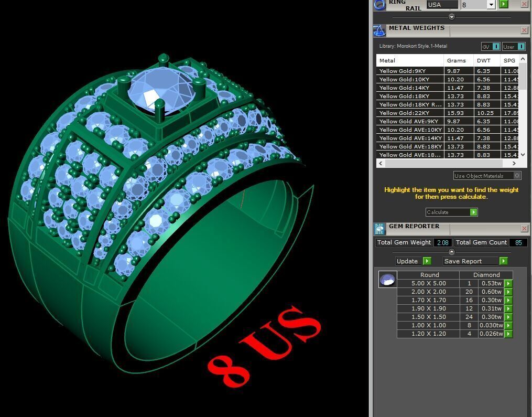
Task: Click Total Gem Weight value 2.08
Action: click(442, 242)
